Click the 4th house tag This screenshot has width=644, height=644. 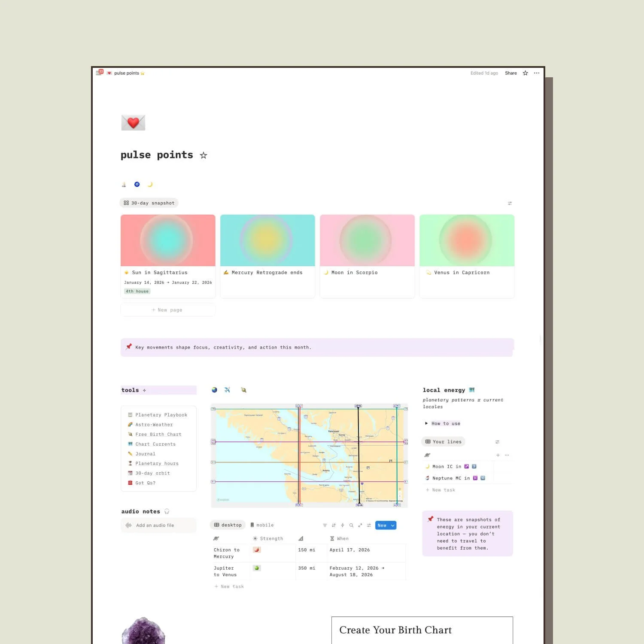(x=137, y=291)
